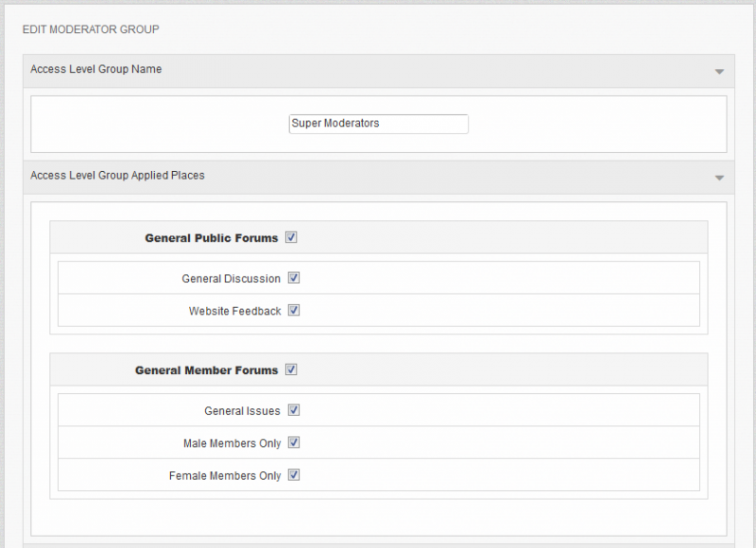Click the Female Members Only label
Screen dimensions: 756x548
(x=225, y=475)
